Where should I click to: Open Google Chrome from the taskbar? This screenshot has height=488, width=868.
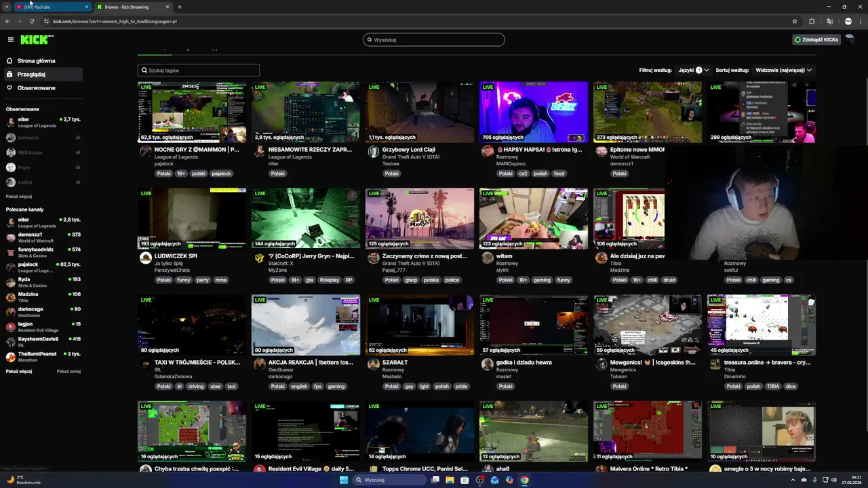[x=524, y=480]
